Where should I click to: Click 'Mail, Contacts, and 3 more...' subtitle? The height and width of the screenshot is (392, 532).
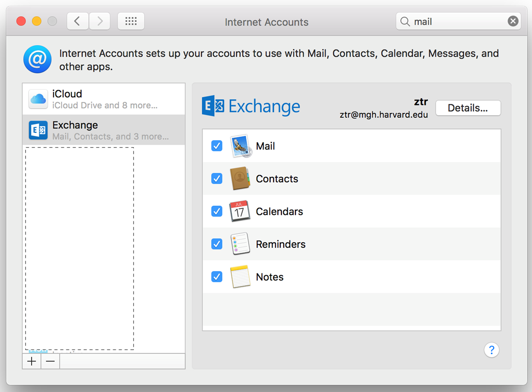click(x=111, y=137)
